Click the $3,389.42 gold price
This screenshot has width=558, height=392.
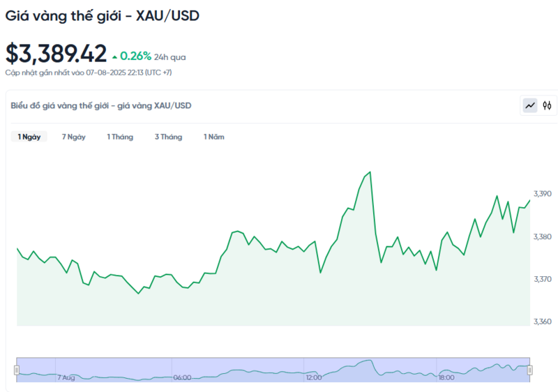coord(56,53)
